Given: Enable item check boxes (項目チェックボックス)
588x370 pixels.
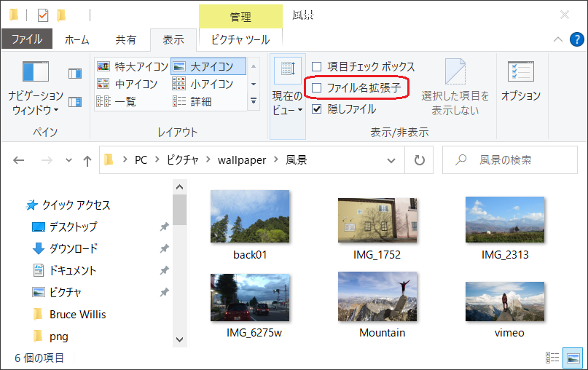Looking at the screenshot, I should (x=317, y=66).
